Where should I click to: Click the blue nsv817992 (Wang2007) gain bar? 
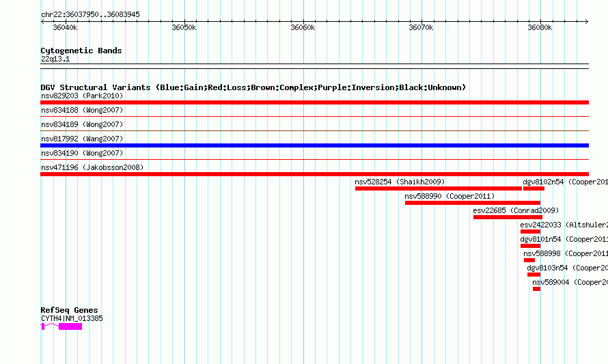pos(314,145)
